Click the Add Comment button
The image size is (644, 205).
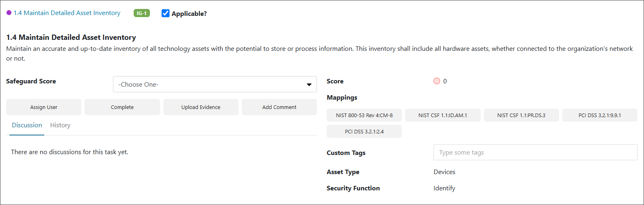(279, 107)
